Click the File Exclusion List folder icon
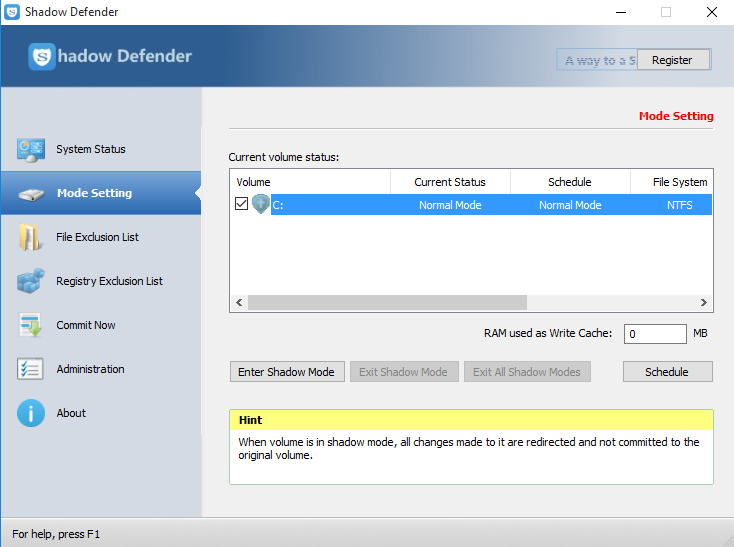 [29, 237]
